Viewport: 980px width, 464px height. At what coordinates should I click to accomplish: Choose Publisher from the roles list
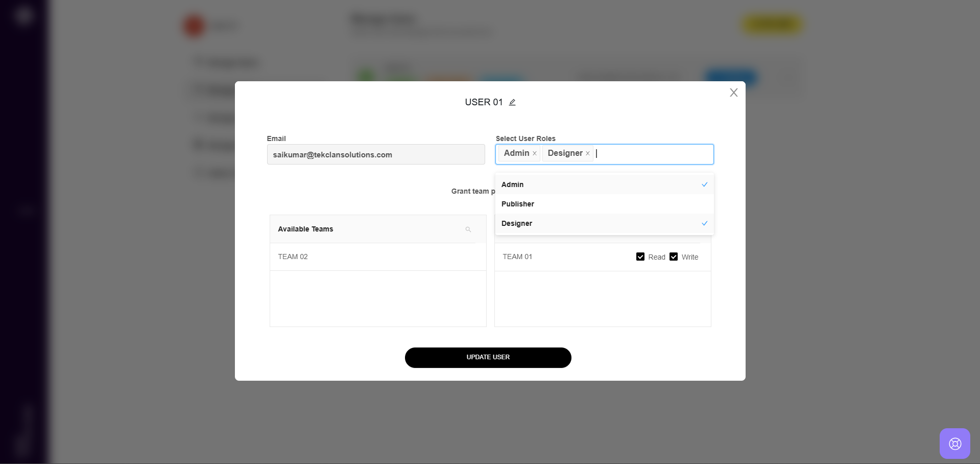518,204
